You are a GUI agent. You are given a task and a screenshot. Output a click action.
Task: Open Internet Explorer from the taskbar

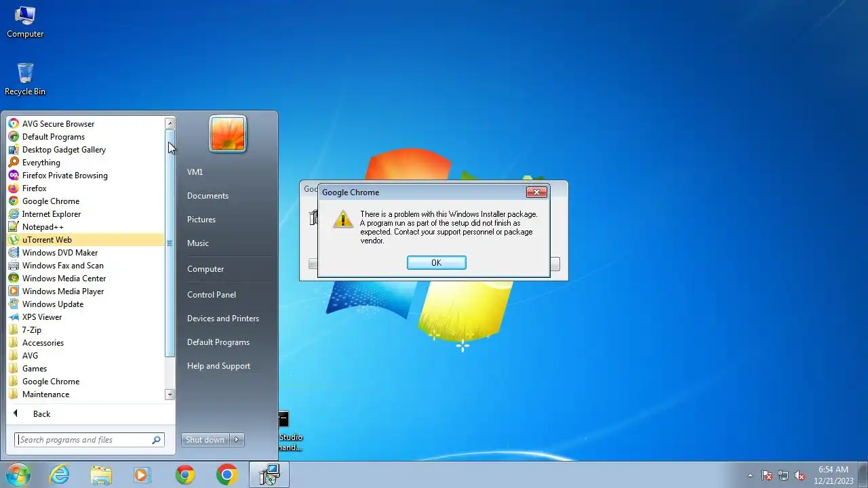60,474
